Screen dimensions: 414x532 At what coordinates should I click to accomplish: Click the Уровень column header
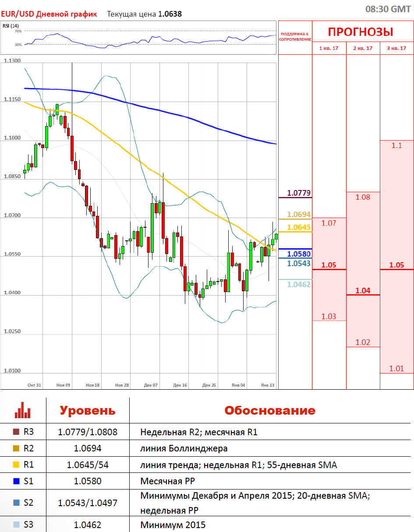(88, 410)
